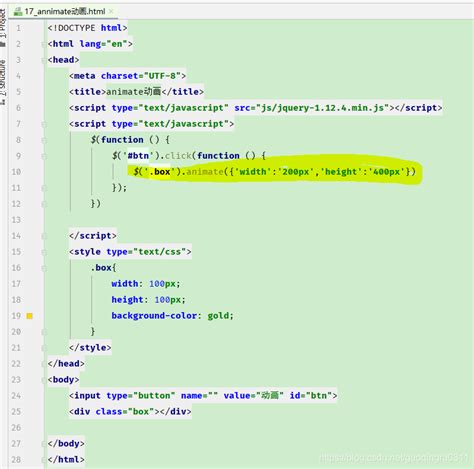
Task: Click fold end marker at </head> line 22
Action: point(44,364)
